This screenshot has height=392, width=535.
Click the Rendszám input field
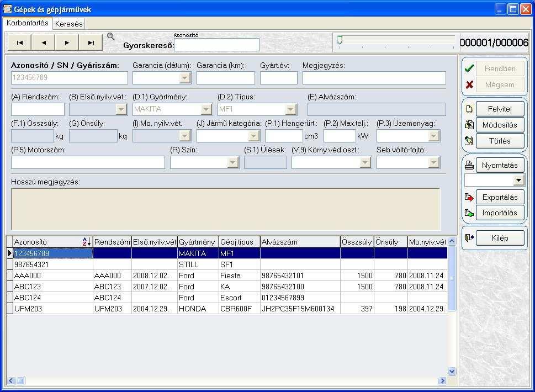click(38, 109)
